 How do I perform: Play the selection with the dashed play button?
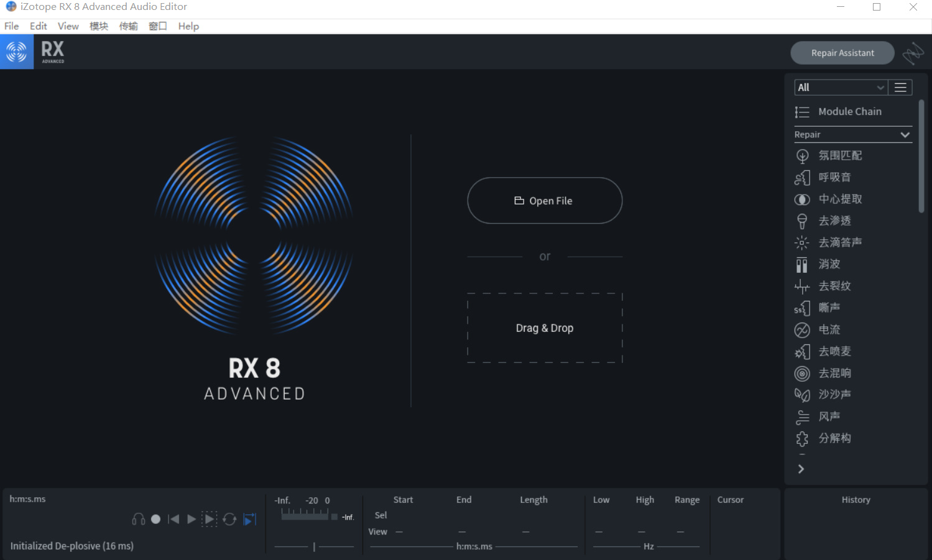pos(210,519)
